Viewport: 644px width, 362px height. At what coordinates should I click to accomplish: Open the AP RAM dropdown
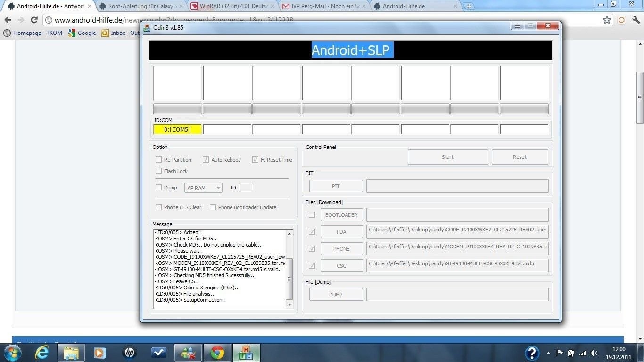(203, 188)
